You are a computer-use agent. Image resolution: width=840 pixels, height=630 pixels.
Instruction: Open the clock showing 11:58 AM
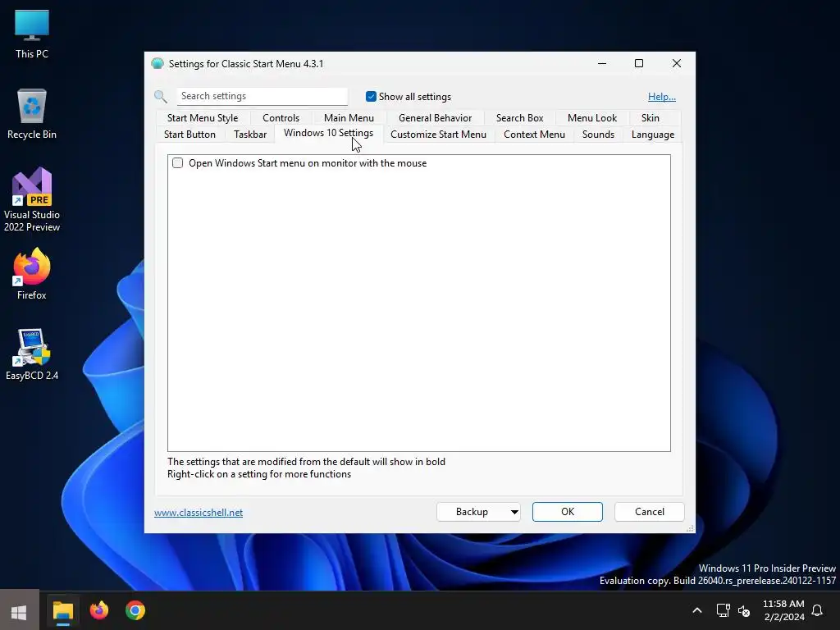tap(783, 610)
